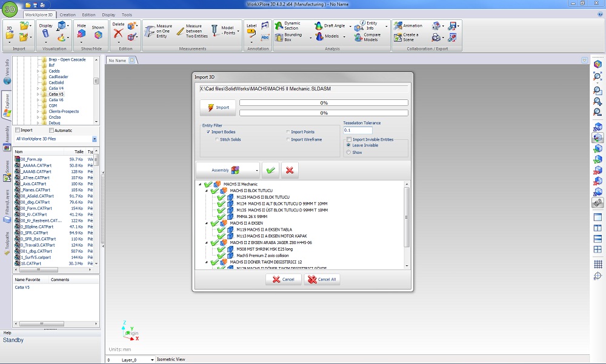This screenshot has width=606, height=364.
Task: Start the Animation tool
Action: pyautogui.click(x=408, y=26)
